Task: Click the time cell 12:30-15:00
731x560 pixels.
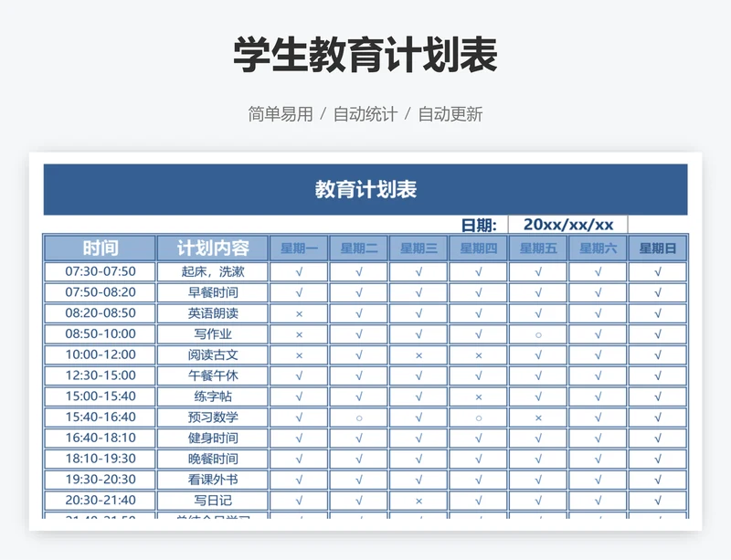Action: 100,375
